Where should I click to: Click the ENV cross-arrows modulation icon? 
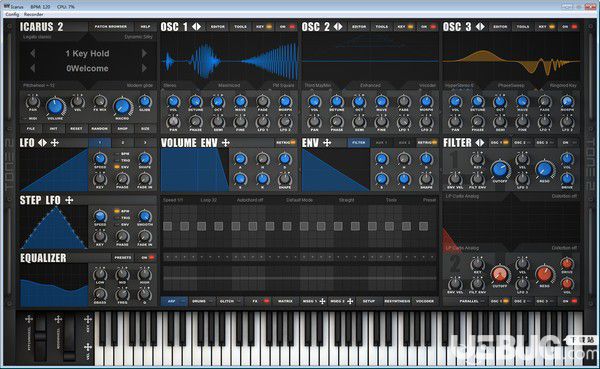click(327, 143)
